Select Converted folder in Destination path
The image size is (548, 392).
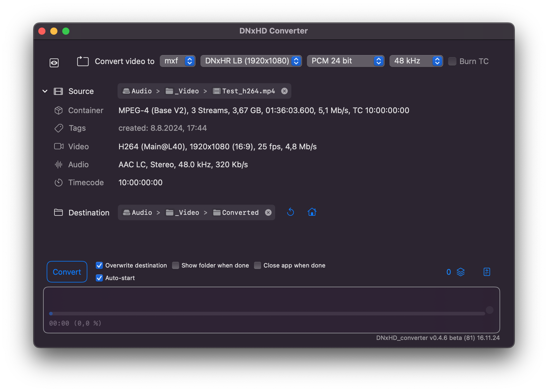(x=236, y=212)
